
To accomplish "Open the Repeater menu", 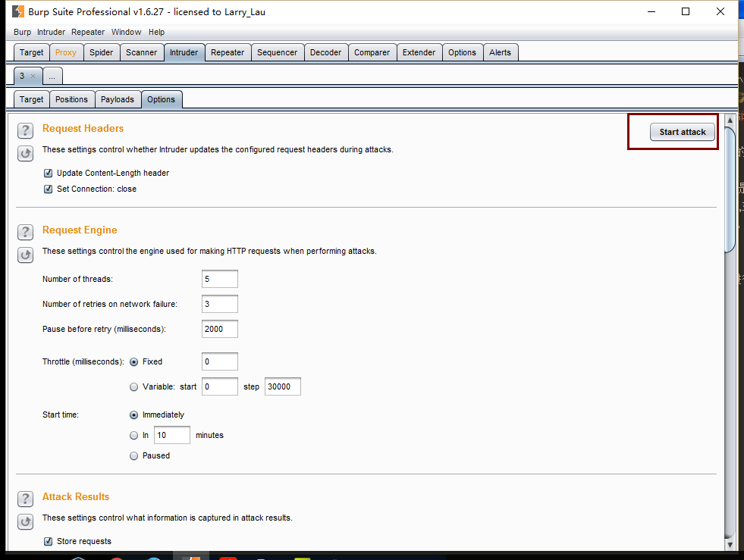I will tap(88, 32).
